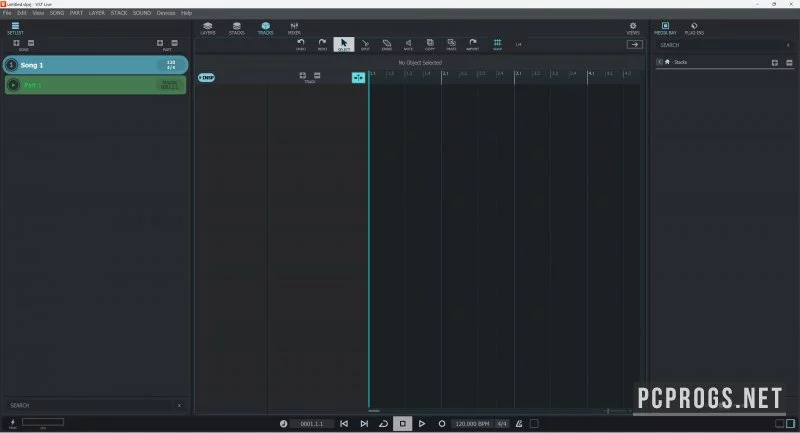
Task: Click the Media Bay plus icon
Action: coord(774,63)
